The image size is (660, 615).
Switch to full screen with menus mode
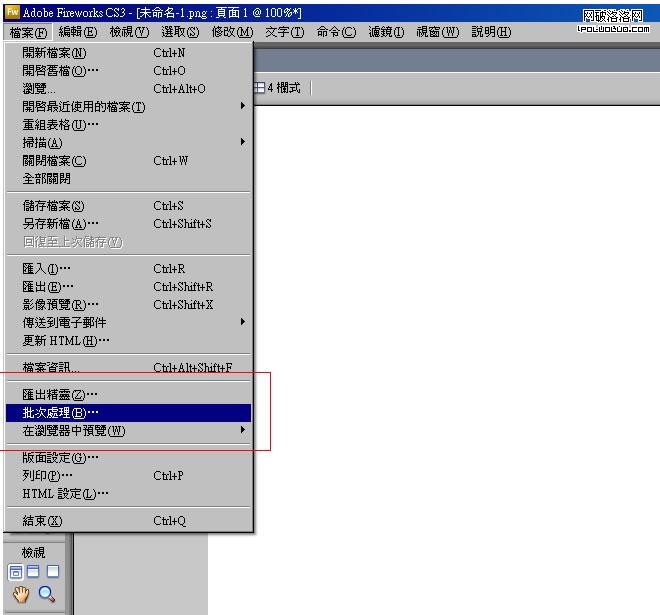(x=34, y=572)
